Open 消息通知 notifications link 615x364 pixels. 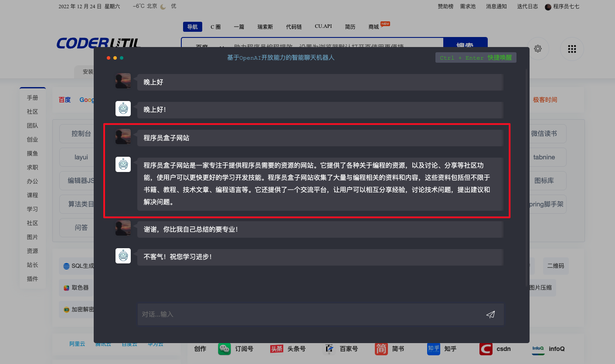pyautogui.click(x=496, y=7)
